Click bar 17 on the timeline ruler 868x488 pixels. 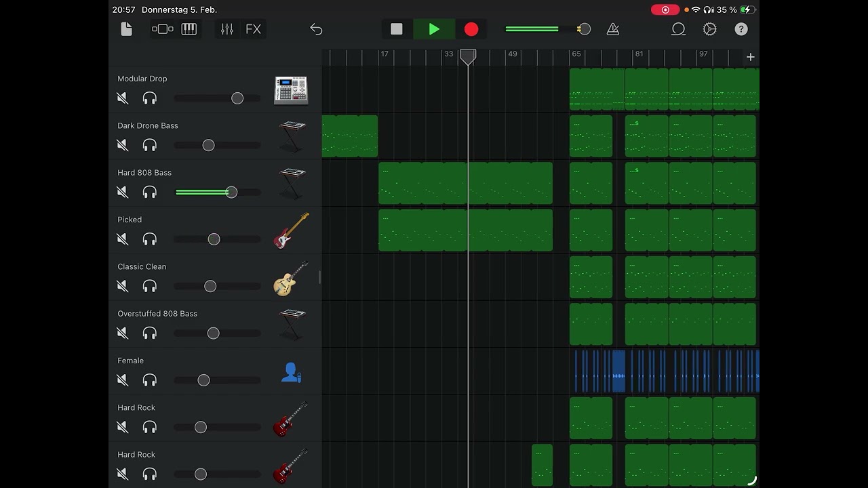tap(384, 54)
